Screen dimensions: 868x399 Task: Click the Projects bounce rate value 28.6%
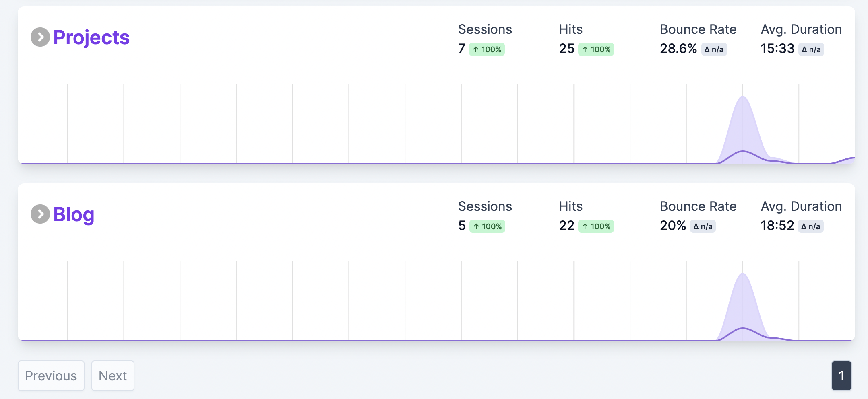[678, 49]
